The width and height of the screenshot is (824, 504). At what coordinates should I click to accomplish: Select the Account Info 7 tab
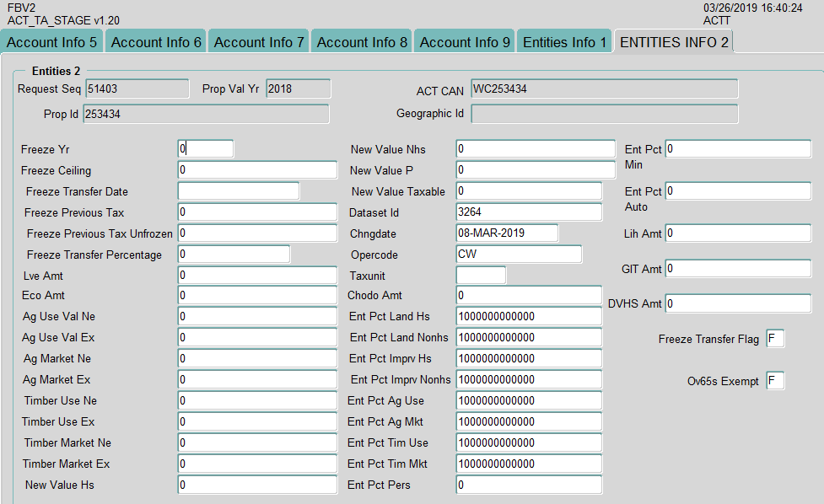click(x=259, y=42)
